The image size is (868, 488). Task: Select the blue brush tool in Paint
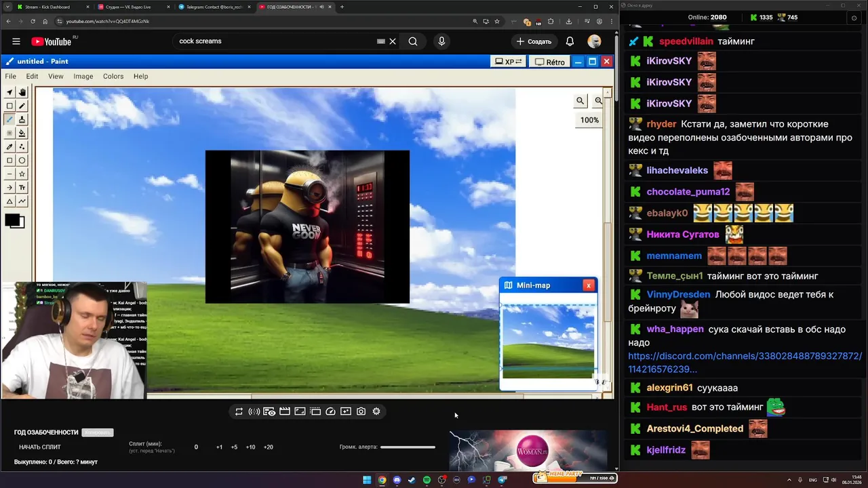(x=9, y=119)
